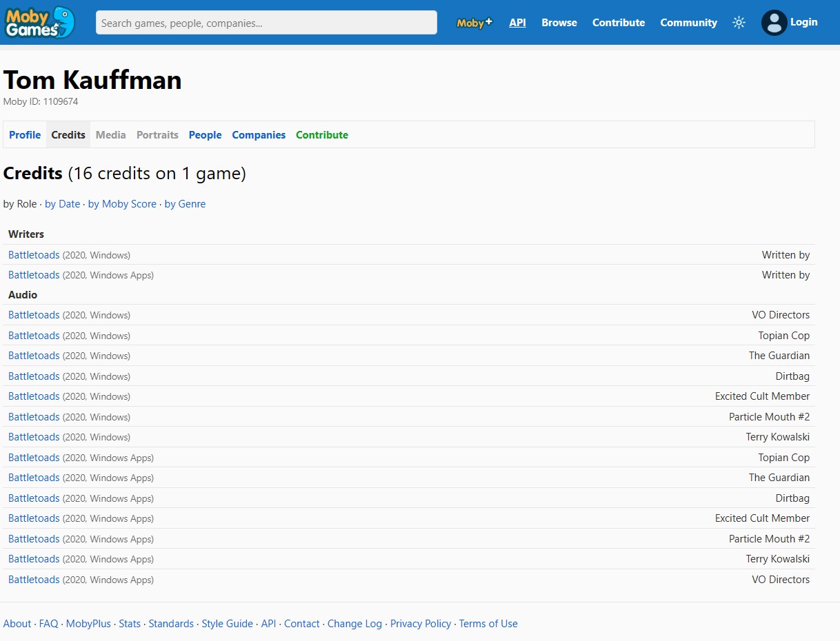Open the Browse menu
Viewport: 840px width, 641px height.
(559, 23)
